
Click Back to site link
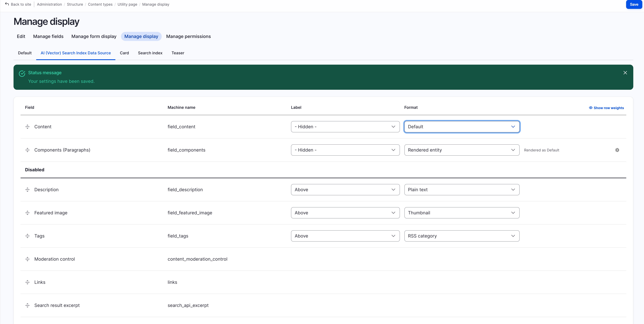[x=18, y=5]
